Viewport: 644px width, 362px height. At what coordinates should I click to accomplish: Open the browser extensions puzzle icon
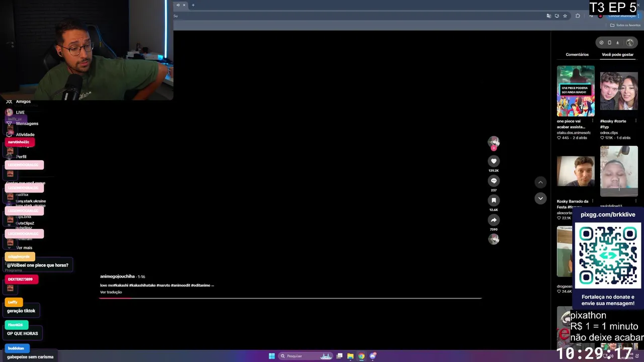pyautogui.click(x=578, y=16)
